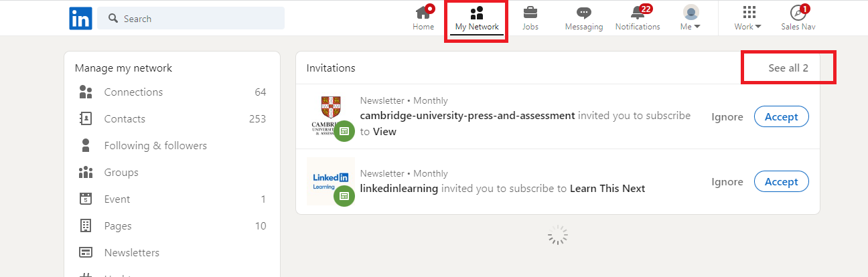
Task: Click the Connections people icon
Action: coord(86,92)
